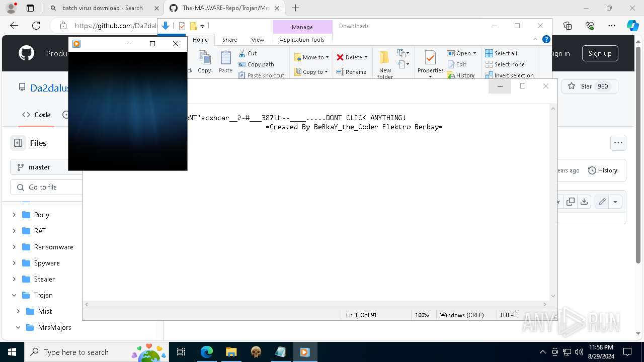Image resolution: width=644 pixels, height=362 pixels.
Task: Open the Da2dalus repository owner link
Action: tap(50, 88)
